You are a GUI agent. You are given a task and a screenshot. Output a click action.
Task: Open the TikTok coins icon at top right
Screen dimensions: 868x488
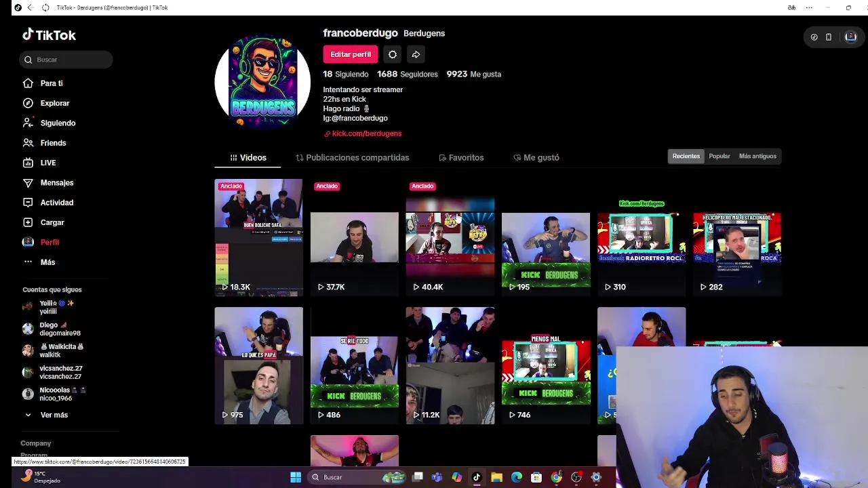pyautogui.click(x=814, y=37)
